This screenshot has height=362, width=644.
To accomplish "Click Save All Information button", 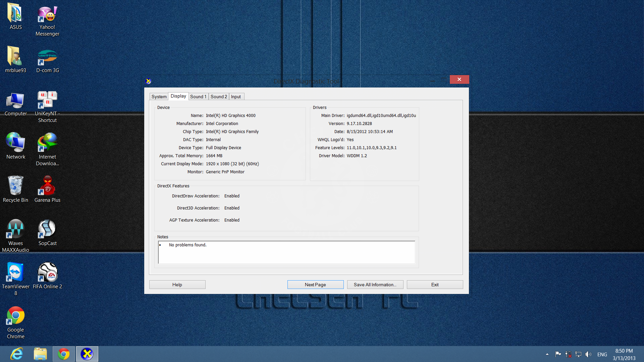I will tap(375, 285).
